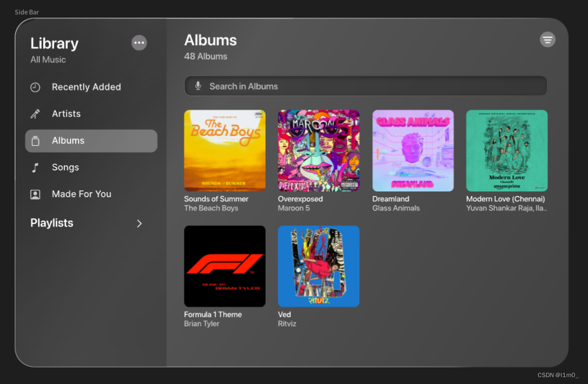Open the Formula 1 Theme album cover

click(225, 267)
